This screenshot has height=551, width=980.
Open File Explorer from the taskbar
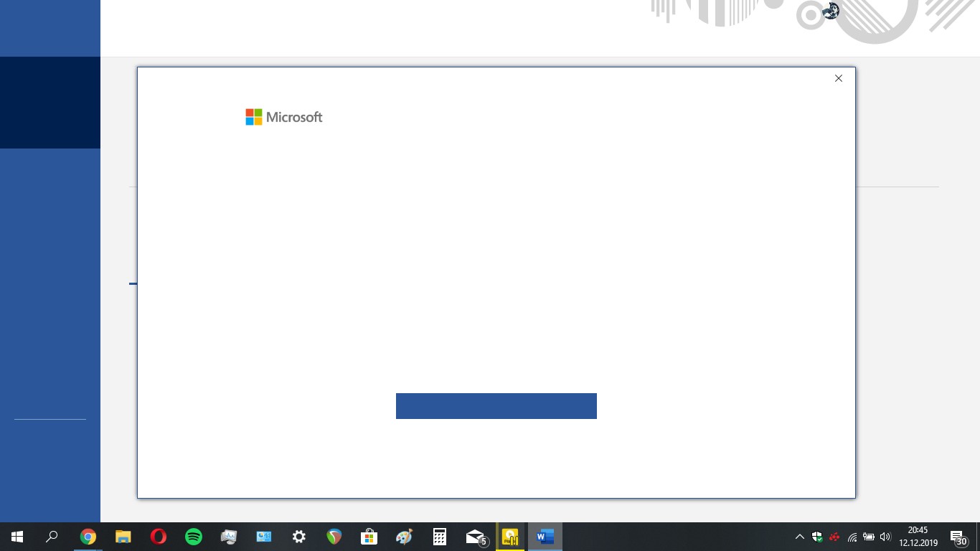123,537
